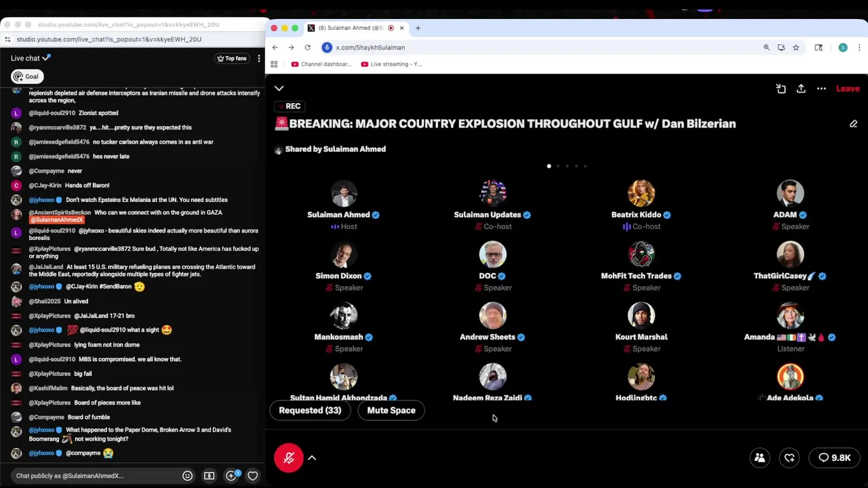The height and width of the screenshot is (488, 868).
Task: Unmute the red microphone button
Action: (288, 457)
